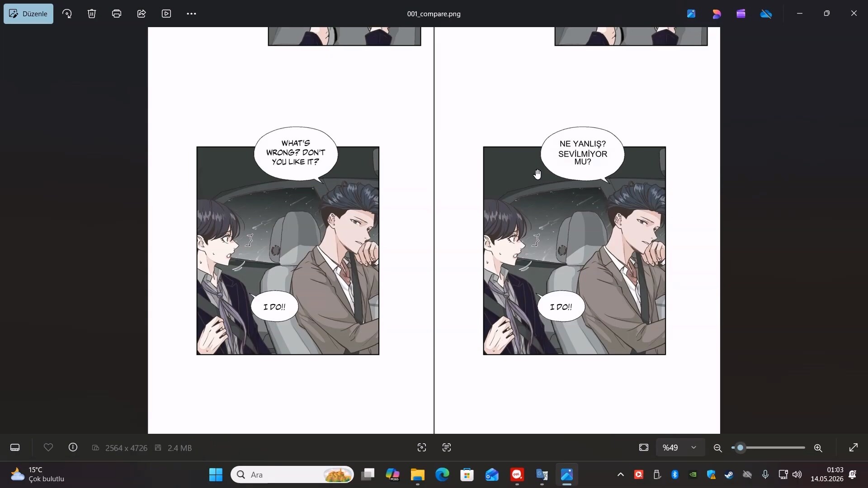Add image to favorites with heart icon

48,447
